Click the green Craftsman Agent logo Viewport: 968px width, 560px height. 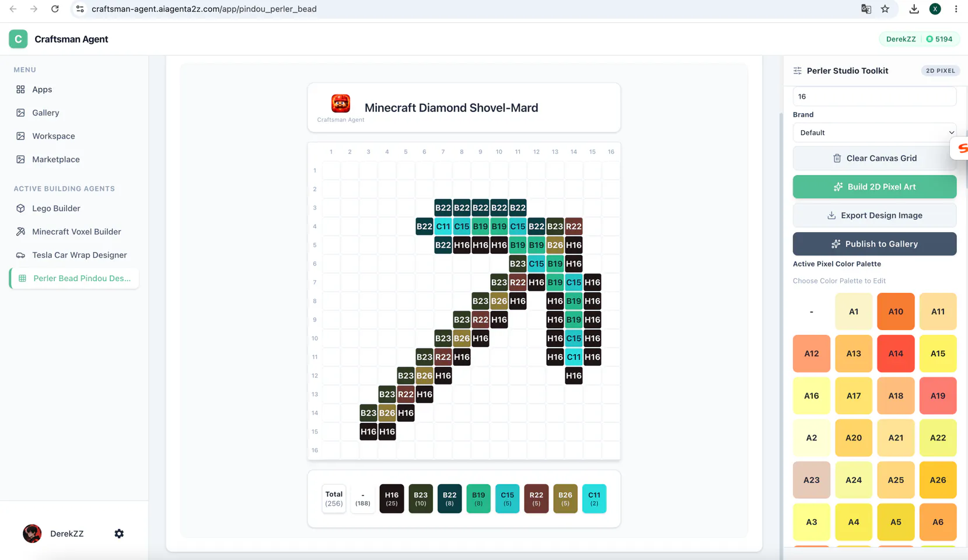18,39
